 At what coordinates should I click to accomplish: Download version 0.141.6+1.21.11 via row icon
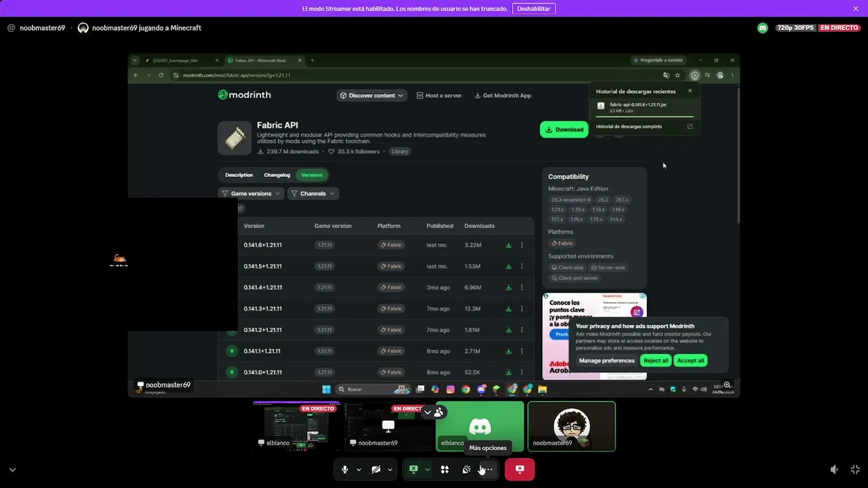click(509, 245)
